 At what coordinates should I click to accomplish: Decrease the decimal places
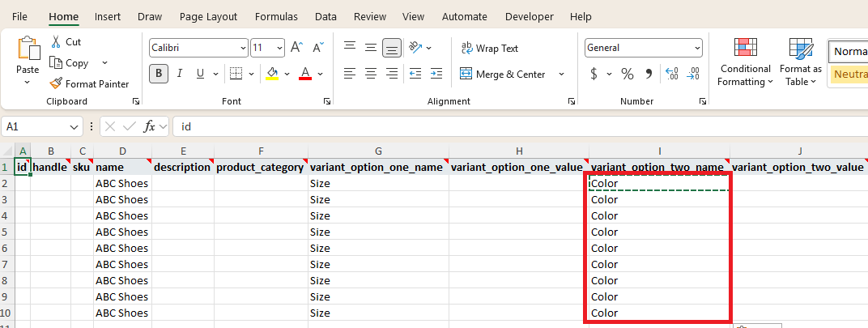click(692, 74)
